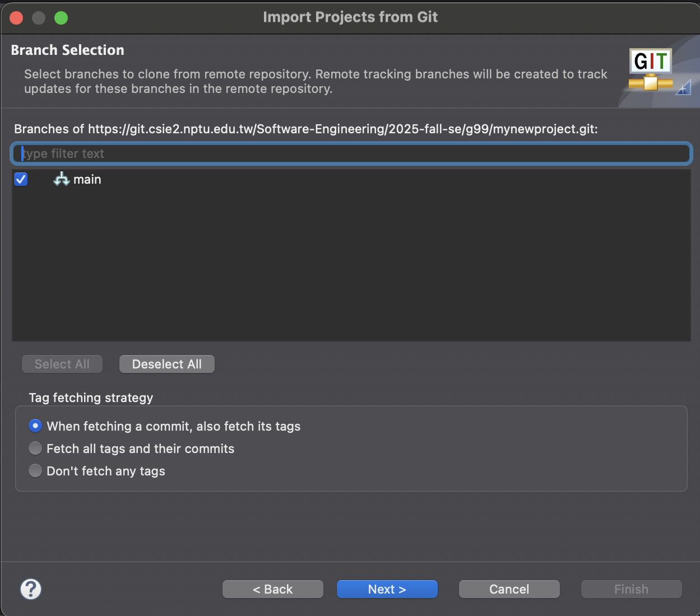
Task: Zoom the window with the green button
Action: coord(61,18)
